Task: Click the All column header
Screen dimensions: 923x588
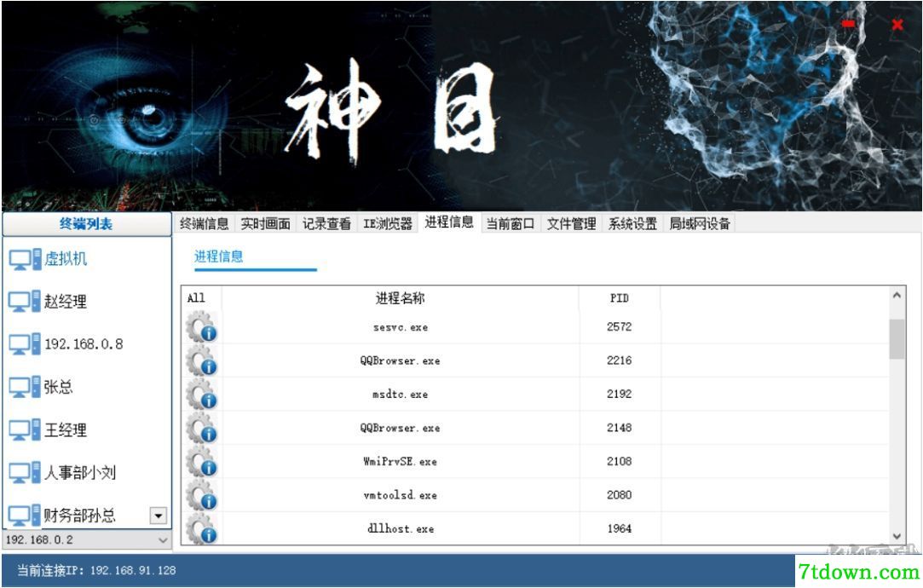Action: 196,297
